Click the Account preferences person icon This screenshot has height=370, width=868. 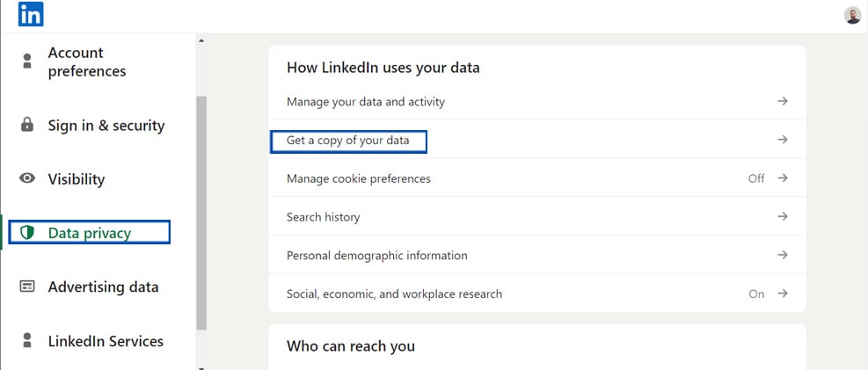27,62
